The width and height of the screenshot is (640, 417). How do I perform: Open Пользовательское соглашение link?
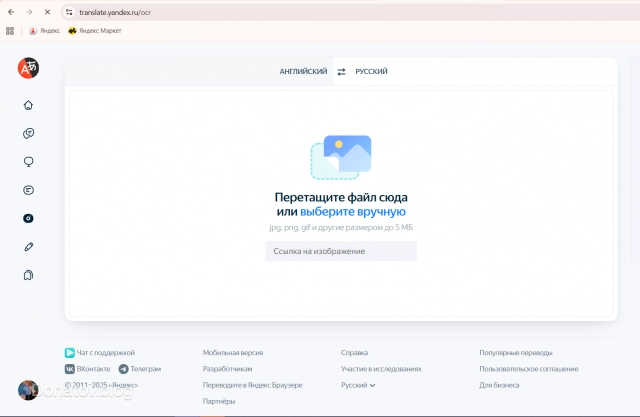(529, 369)
